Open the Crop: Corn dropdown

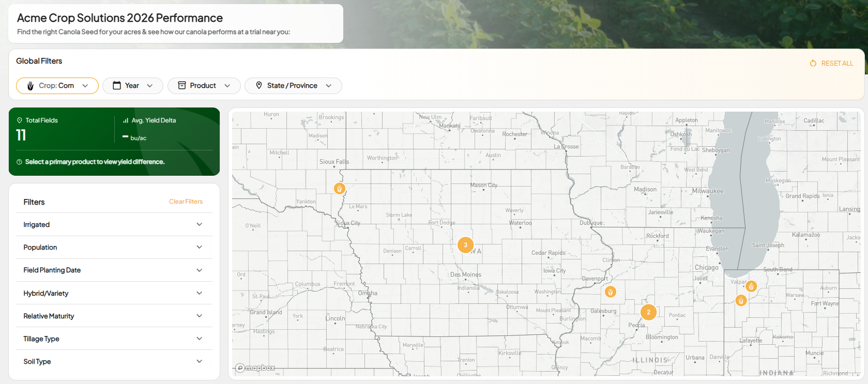(x=57, y=86)
